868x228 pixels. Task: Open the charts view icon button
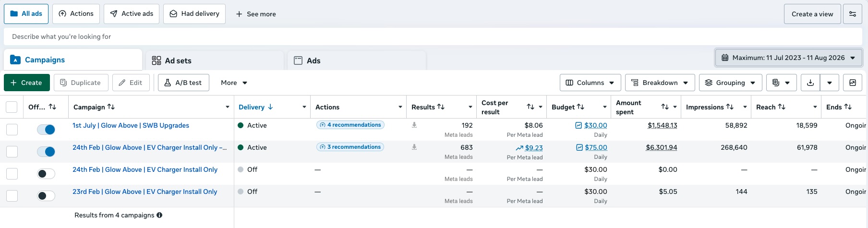tap(853, 83)
